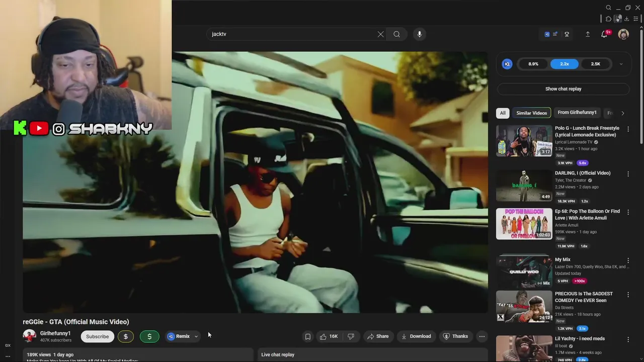Click Show chat replay button
Screen dimensions: 644x362
pyautogui.click(x=563, y=89)
